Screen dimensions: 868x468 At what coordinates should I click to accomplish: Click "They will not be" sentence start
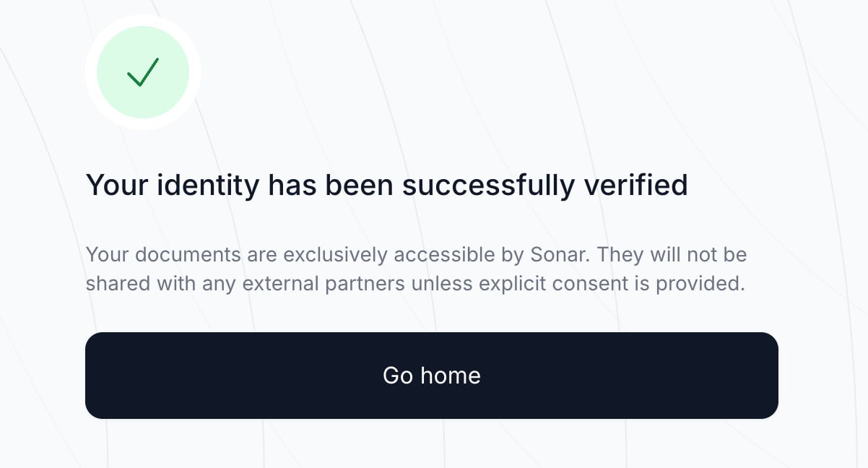(672, 255)
